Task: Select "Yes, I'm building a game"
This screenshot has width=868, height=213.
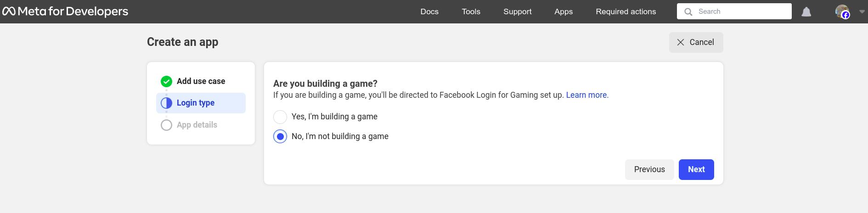Action: 280,117
